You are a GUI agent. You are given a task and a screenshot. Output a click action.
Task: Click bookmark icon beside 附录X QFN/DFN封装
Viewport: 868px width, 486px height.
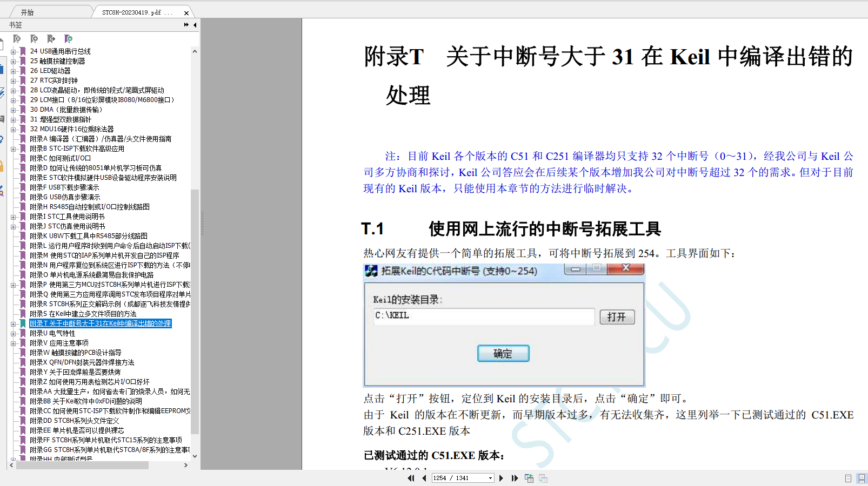pos(23,362)
